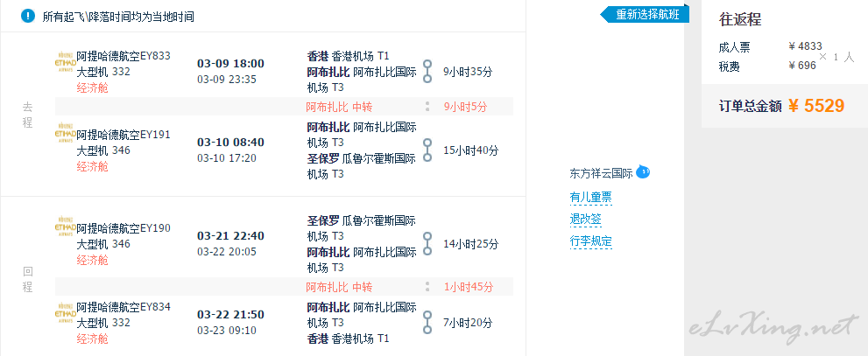
Task: Click the route icon next to 7小时20分
Action: [427, 323]
